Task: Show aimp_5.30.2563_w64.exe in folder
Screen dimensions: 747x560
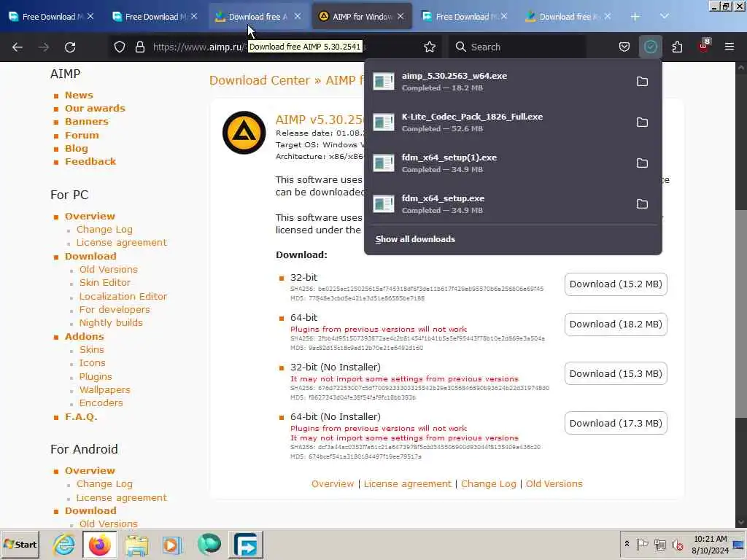Action: click(642, 82)
